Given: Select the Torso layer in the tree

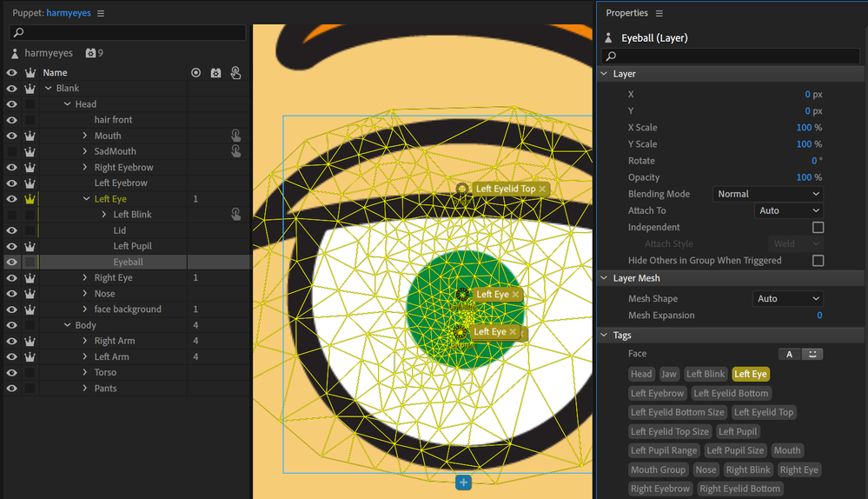Looking at the screenshot, I should [105, 372].
